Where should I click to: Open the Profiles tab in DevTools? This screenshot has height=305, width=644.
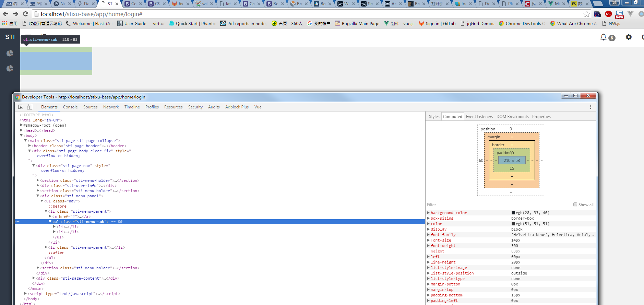pyautogui.click(x=152, y=107)
